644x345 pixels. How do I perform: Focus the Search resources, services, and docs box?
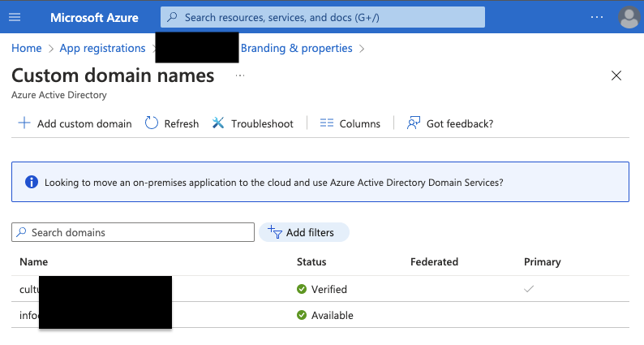[323, 17]
